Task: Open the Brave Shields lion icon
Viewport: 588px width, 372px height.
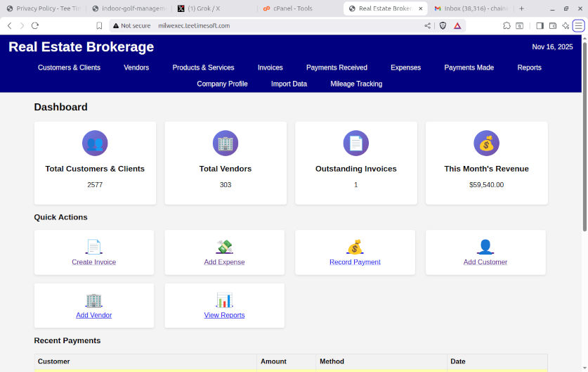Action: pos(442,25)
